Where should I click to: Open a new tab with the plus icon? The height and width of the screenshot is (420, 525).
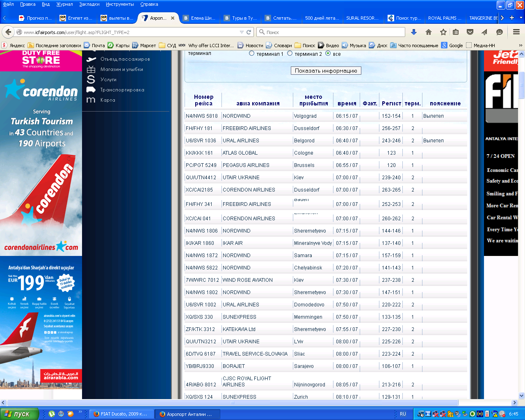pyautogui.click(x=512, y=18)
